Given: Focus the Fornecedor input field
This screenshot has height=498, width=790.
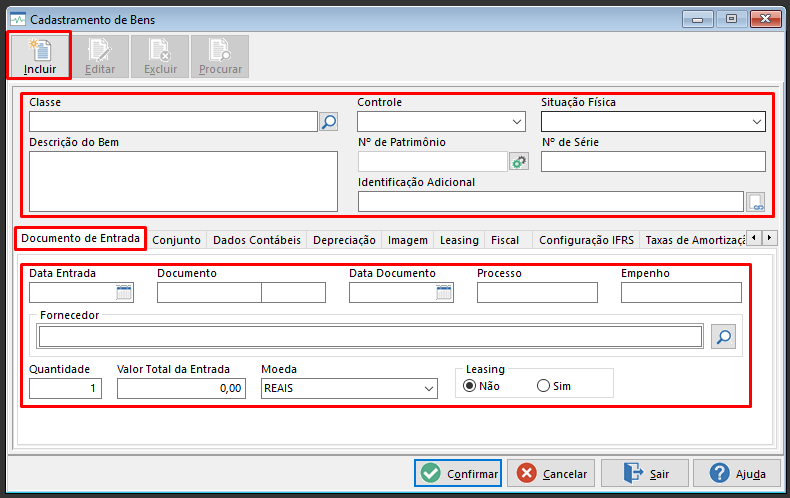Looking at the screenshot, I should (x=370, y=337).
